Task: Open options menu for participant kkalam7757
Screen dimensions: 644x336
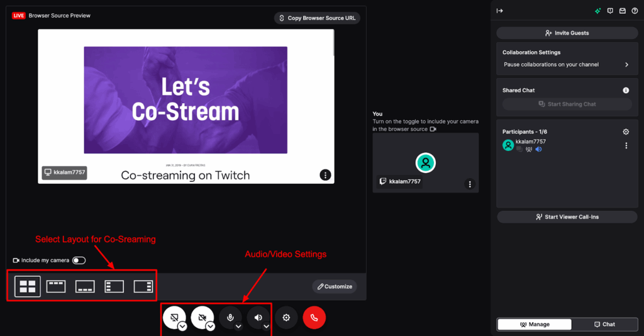Action: click(x=626, y=146)
